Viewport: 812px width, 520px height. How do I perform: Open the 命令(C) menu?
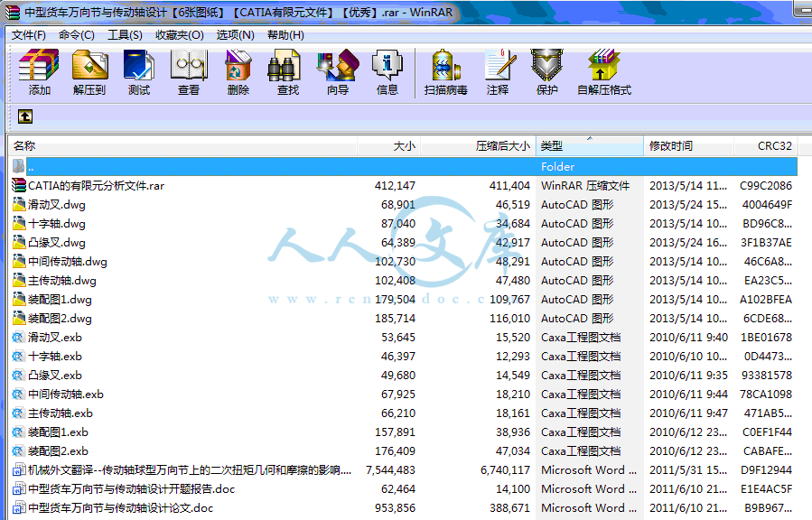point(77,35)
